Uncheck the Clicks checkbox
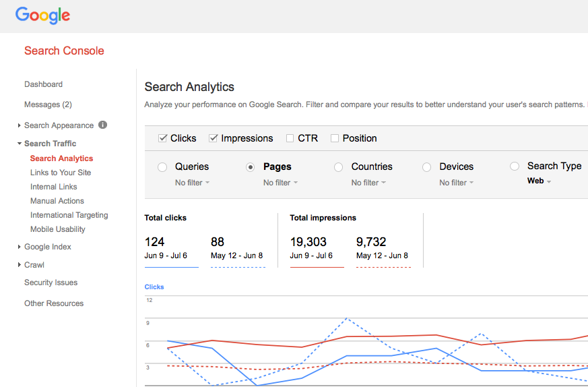Image resolution: width=588 pixels, height=387 pixels. pos(162,138)
